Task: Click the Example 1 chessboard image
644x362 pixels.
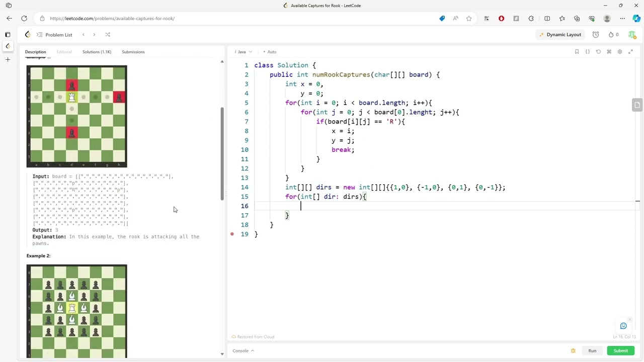Action: (77, 116)
